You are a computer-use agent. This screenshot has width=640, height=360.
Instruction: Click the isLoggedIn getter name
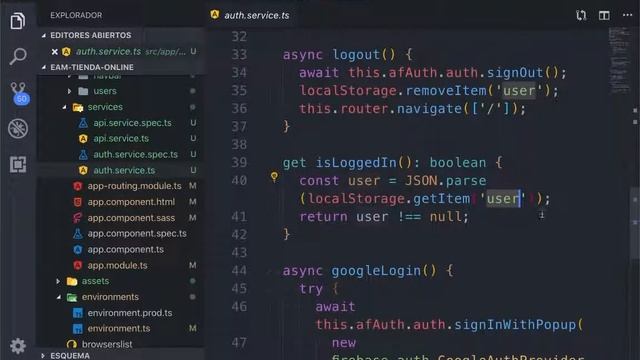pyautogui.click(x=356, y=162)
